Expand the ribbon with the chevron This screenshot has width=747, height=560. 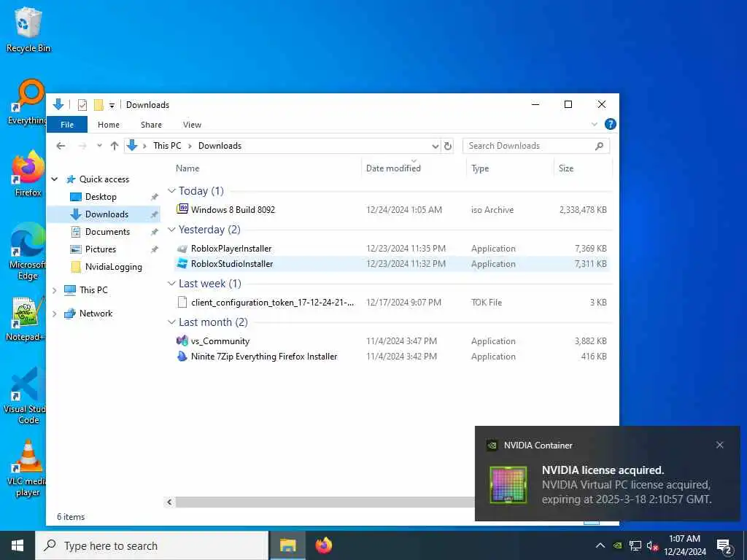594,124
